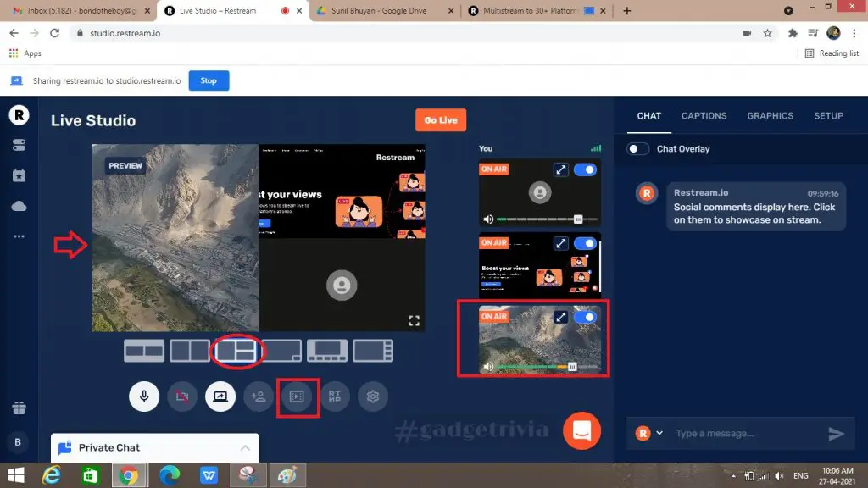Open the studio settings gear button

coord(373,396)
